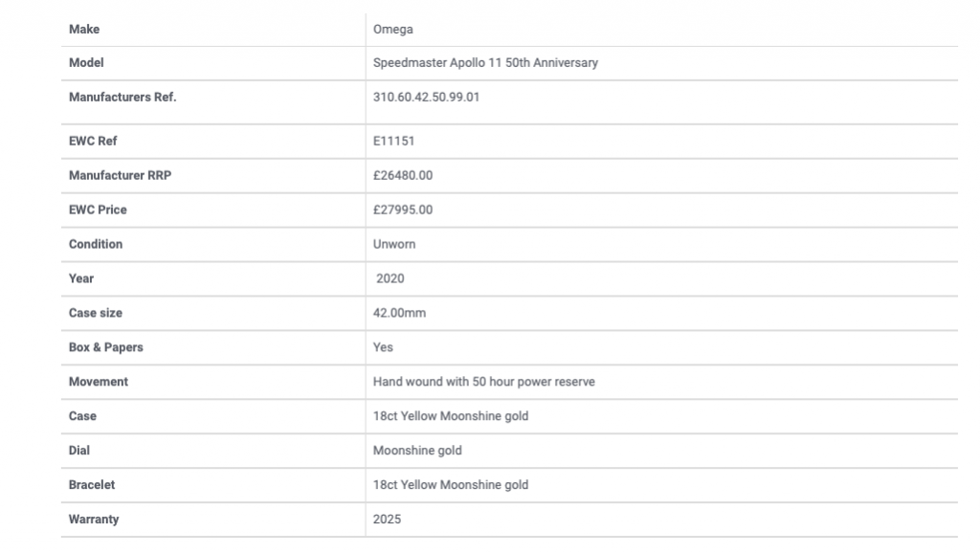The width and height of the screenshot is (980, 554).
Task: Click the Case material 18ct Yellow Moonshine gold
Action: tap(450, 416)
